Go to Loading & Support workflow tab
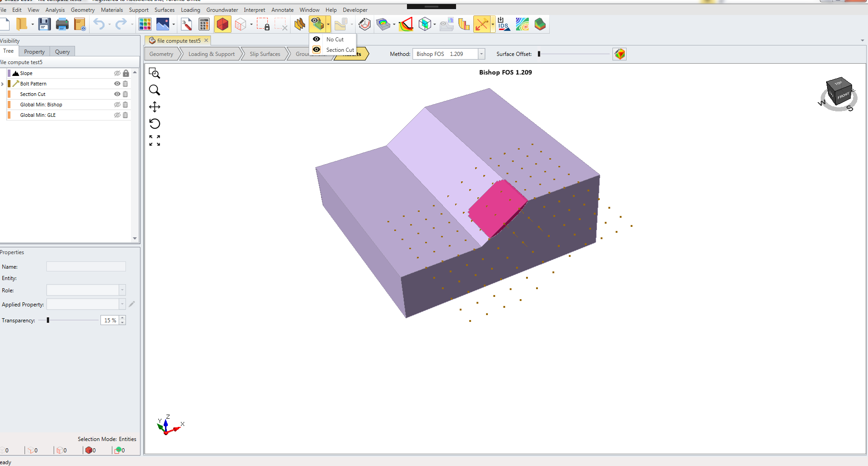Image resolution: width=868 pixels, height=466 pixels. [211, 54]
